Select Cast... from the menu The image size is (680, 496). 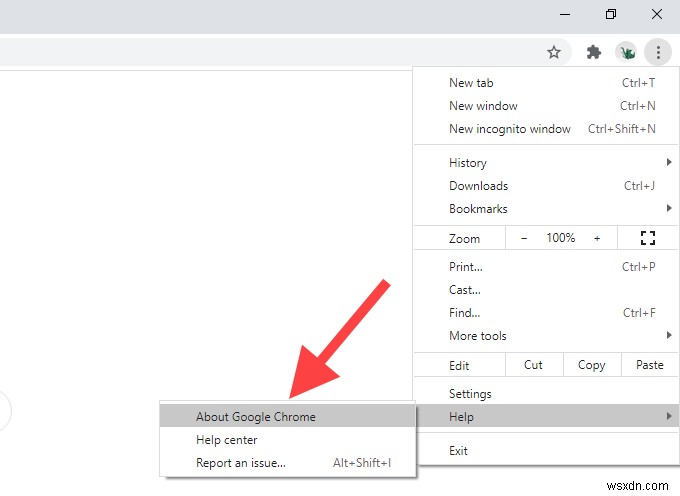546,290
